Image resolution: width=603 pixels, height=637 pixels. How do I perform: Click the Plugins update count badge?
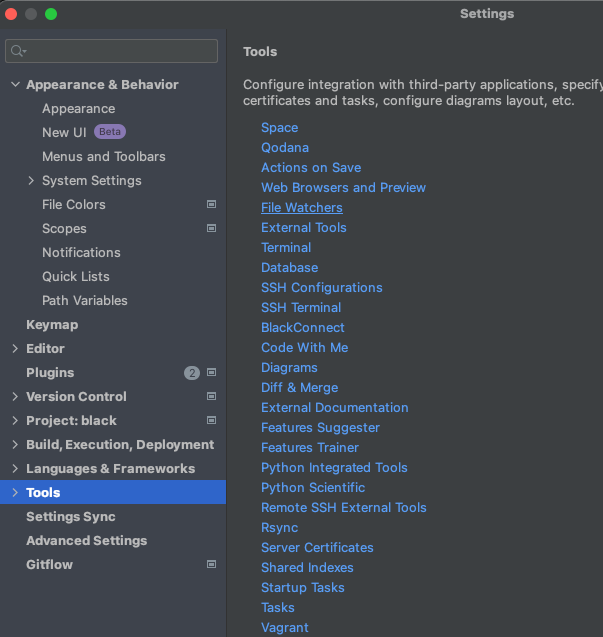(x=192, y=372)
